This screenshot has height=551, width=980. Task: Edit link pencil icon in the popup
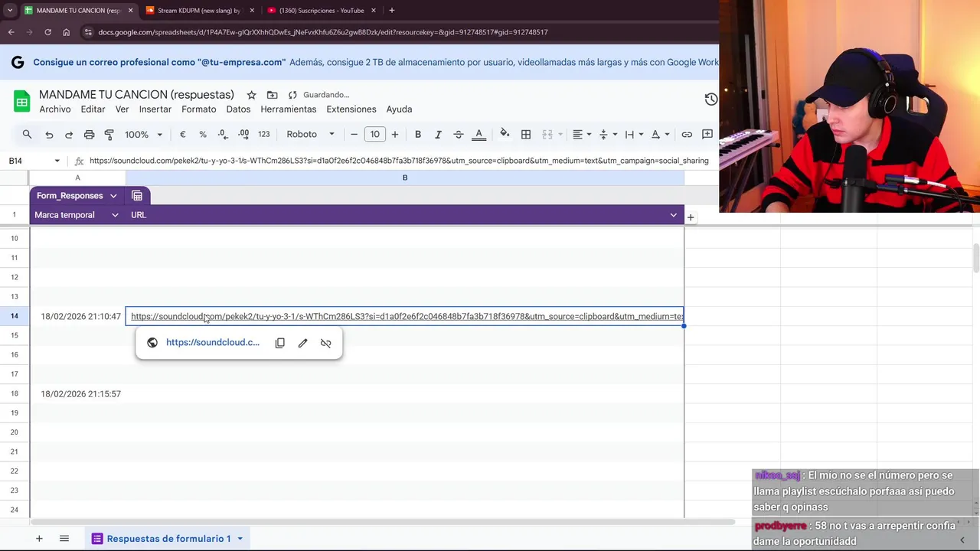tap(303, 343)
